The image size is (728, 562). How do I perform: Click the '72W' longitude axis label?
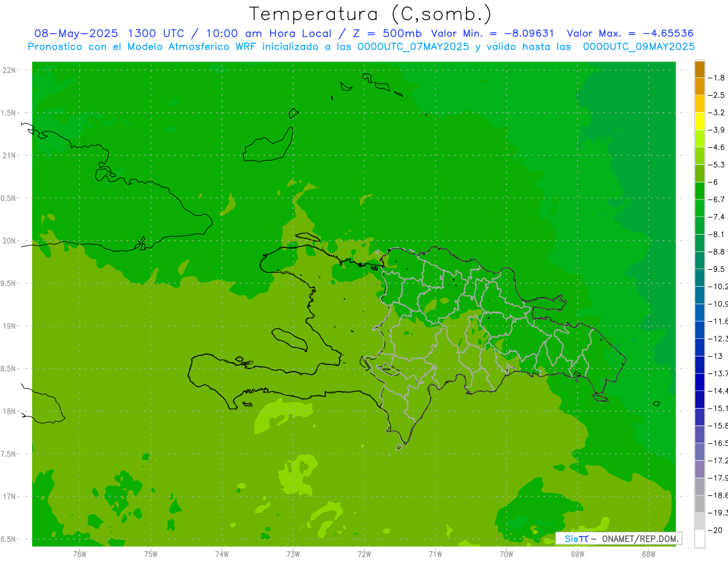(364, 554)
